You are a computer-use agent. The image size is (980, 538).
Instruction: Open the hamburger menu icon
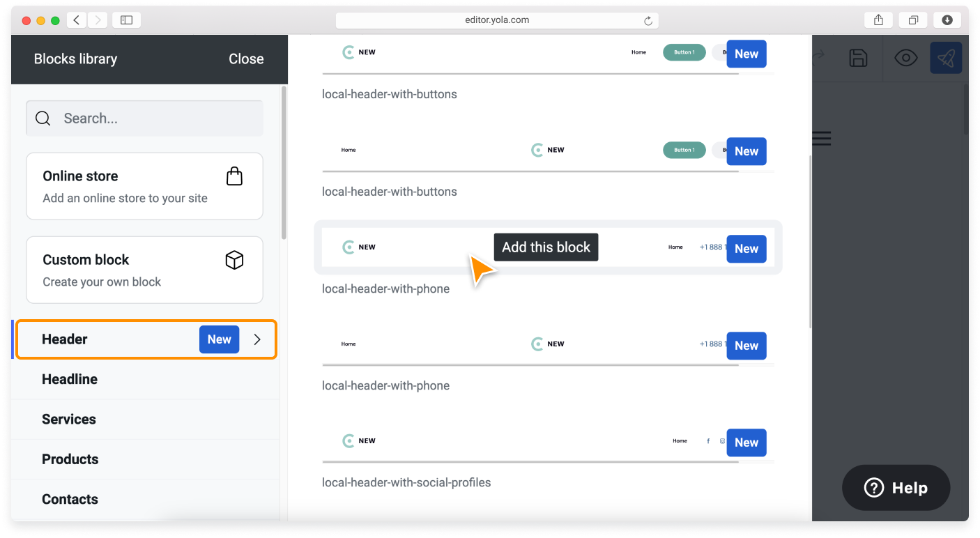(822, 139)
